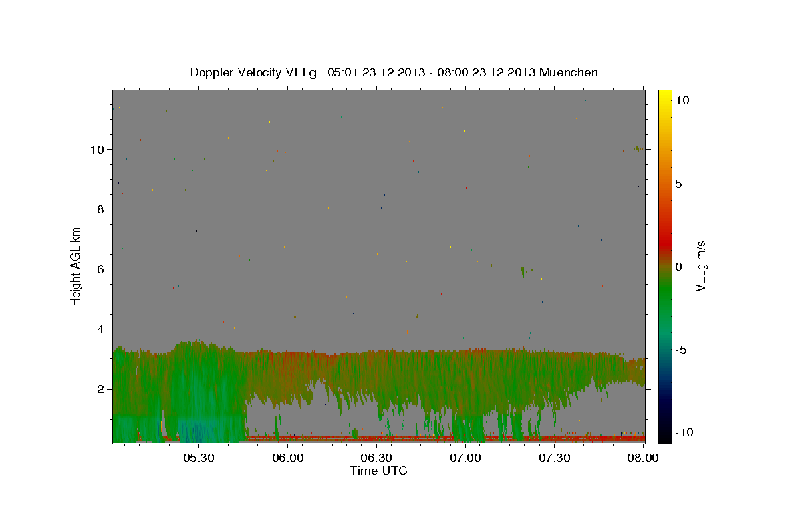The image size is (798, 532).
Task: Click the yellow top of the colorbar
Action: click(665, 96)
